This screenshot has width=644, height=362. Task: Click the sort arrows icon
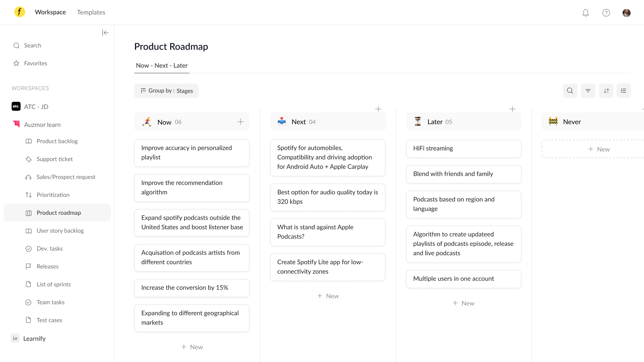(x=606, y=91)
